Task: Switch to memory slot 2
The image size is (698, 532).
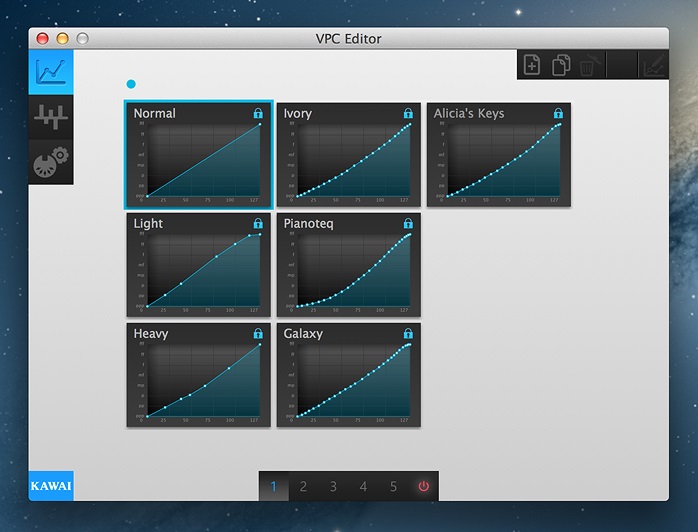Action: (x=303, y=486)
